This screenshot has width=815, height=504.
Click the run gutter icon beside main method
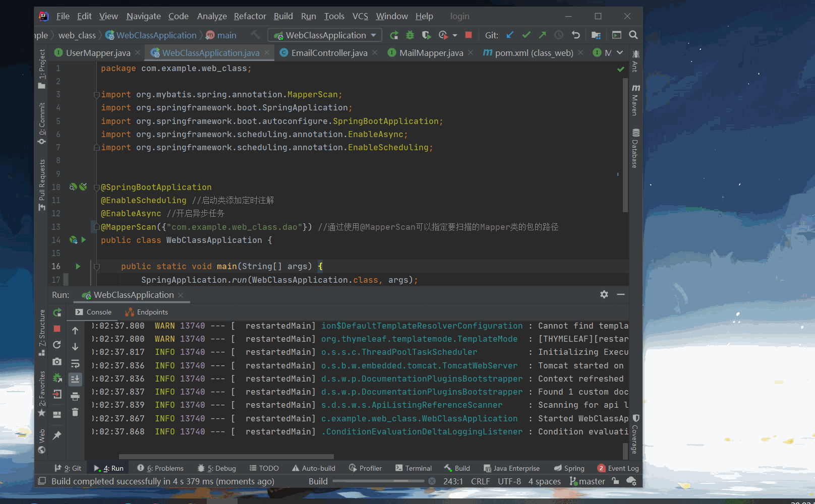coord(78,266)
